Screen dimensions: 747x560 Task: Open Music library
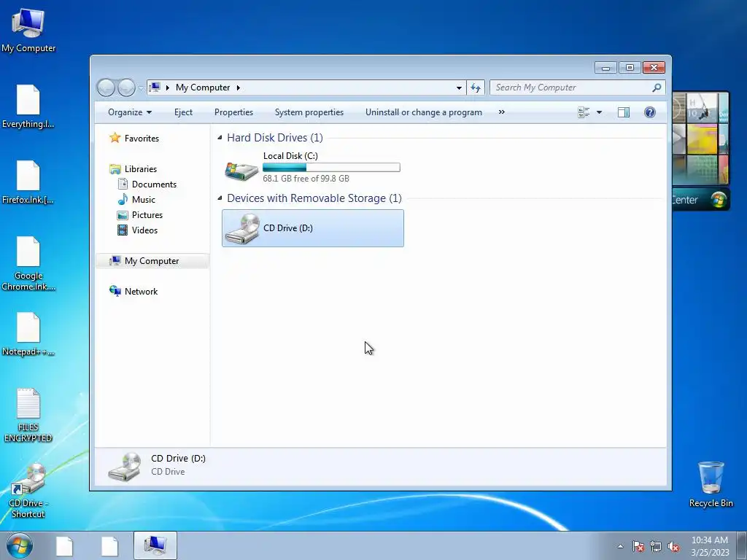click(x=136, y=200)
